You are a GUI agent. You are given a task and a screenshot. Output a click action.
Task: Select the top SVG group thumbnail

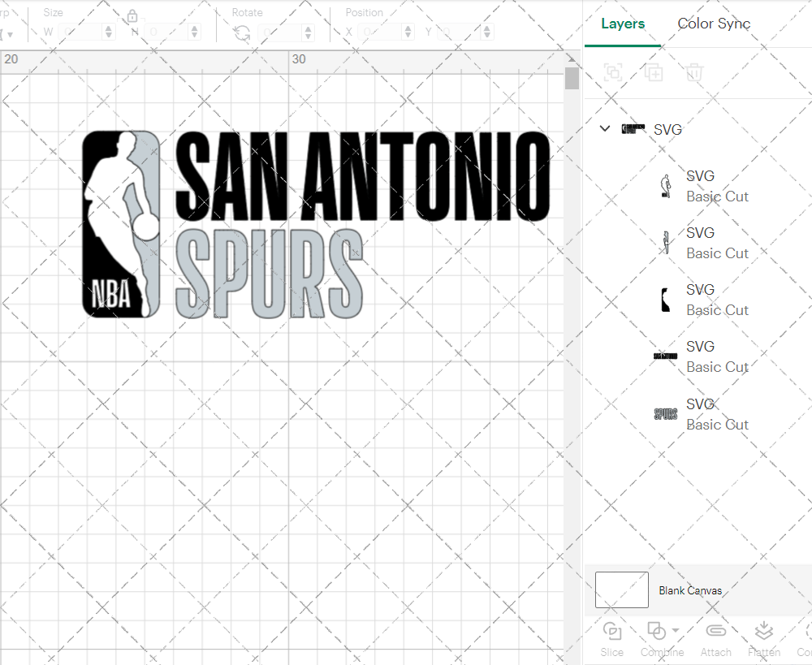633,129
